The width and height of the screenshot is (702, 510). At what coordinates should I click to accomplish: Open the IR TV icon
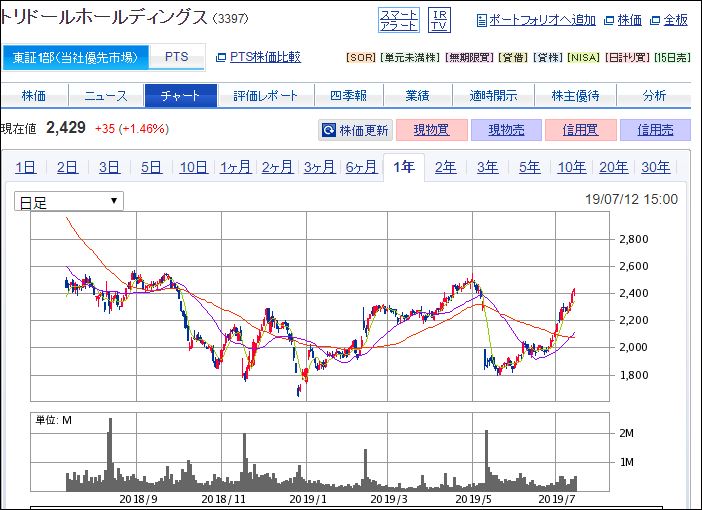[x=439, y=20]
